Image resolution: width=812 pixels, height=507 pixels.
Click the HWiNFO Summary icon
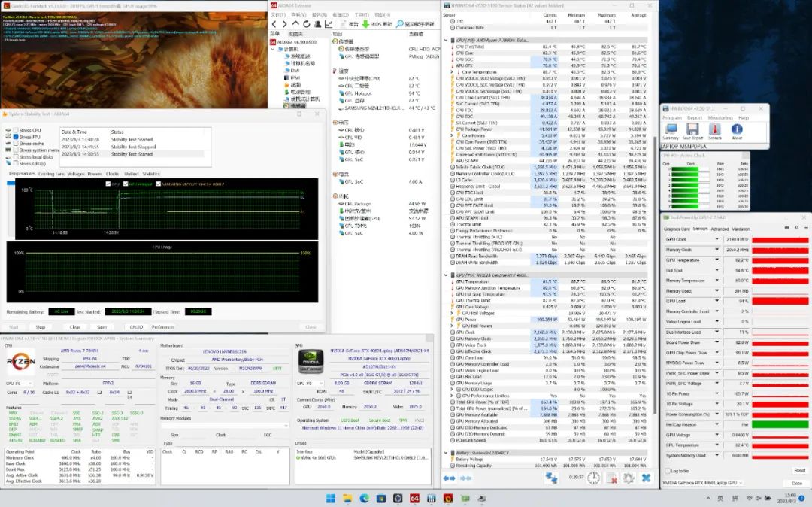click(x=670, y=130)
